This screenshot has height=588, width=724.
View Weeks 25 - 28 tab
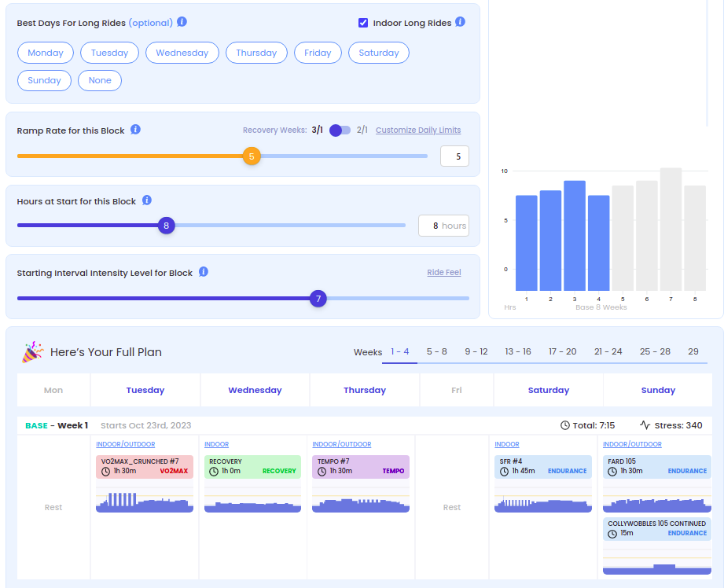click(655, 352)
